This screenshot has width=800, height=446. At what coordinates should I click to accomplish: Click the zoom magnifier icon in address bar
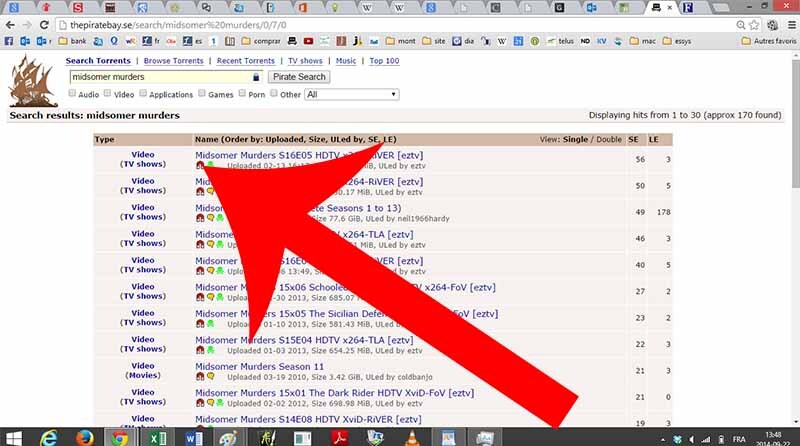(x=740, y=24)
